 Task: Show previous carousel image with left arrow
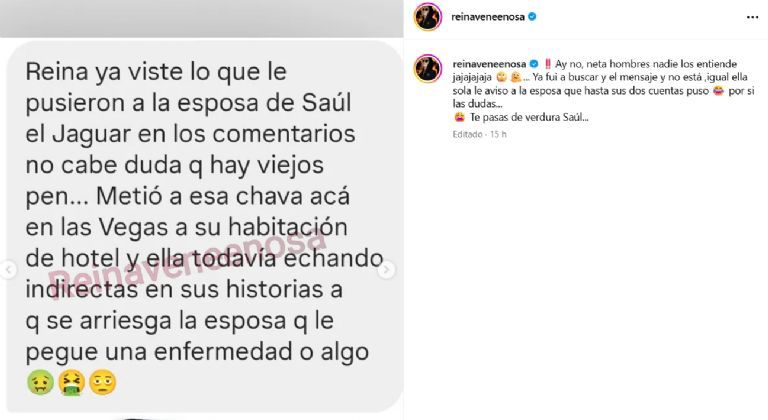[8, 270]
